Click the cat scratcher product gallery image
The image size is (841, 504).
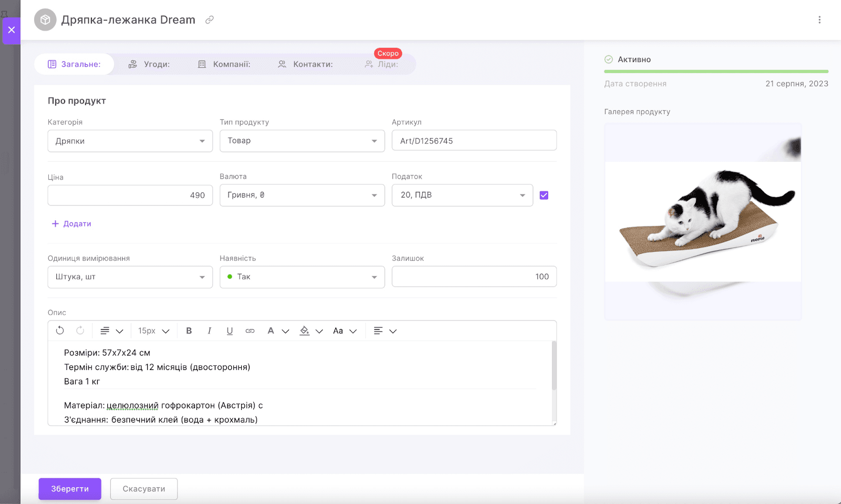point(703,221)
